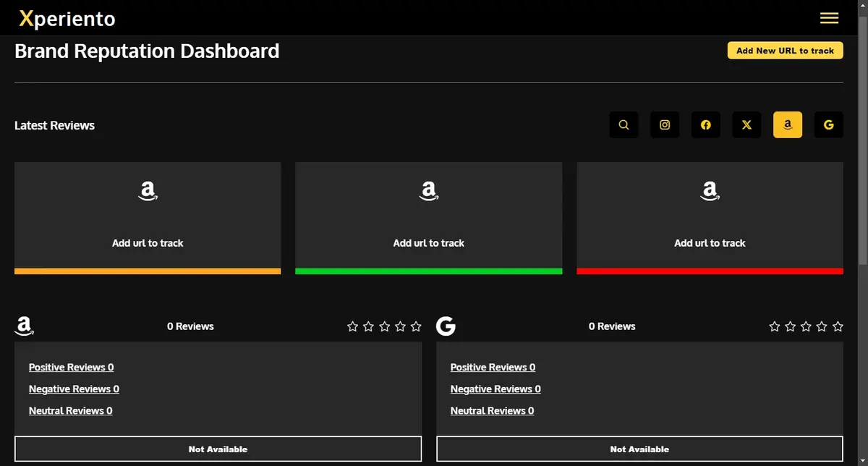Viewport: 868px width, 466px height.
Task: Click Add url to track in red-bar card
Action: 710,243
